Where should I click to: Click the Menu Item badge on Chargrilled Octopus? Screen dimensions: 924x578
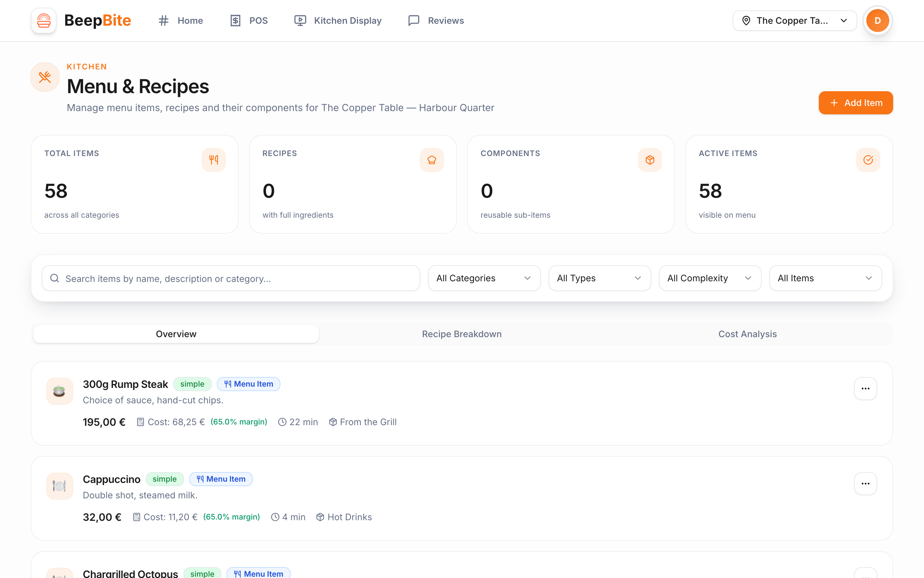point(259,573)
